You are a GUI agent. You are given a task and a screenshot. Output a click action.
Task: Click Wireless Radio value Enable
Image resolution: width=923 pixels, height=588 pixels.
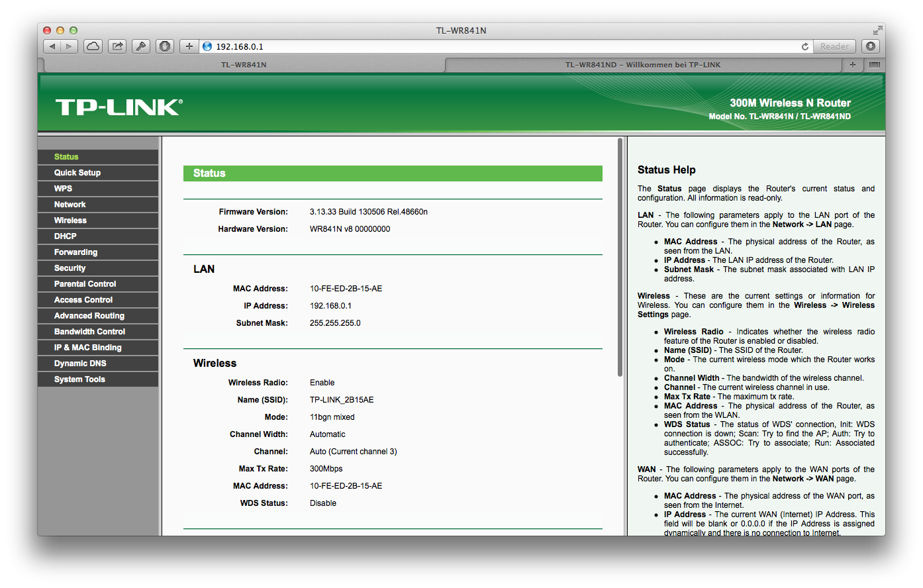[x=322, y=383]
